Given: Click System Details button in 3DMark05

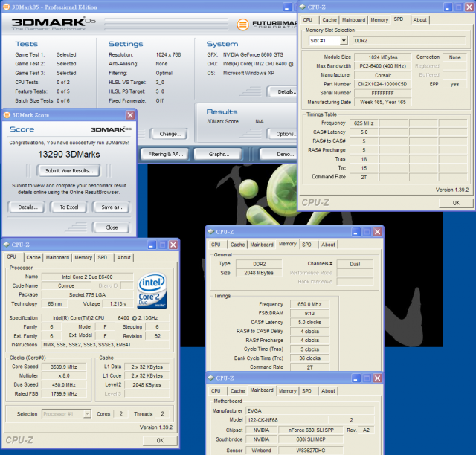Looking at the screenshot, I should [283, 91].
